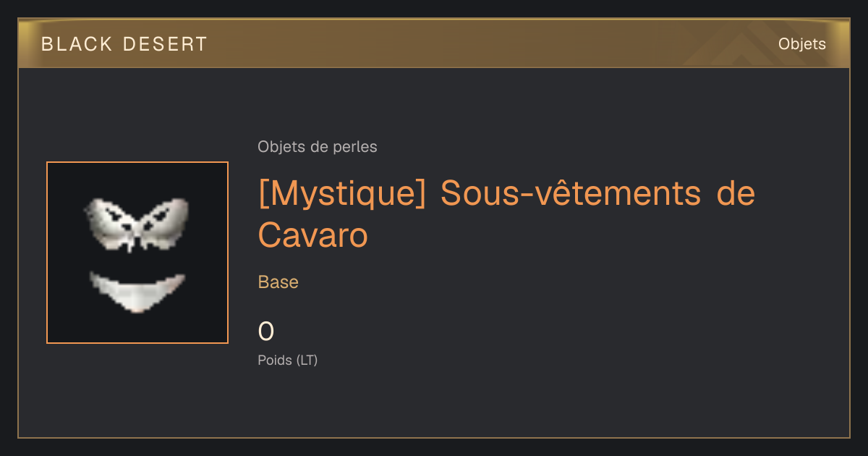
Task: Click the BLACK DESERT header title
Action: point(124,44)
